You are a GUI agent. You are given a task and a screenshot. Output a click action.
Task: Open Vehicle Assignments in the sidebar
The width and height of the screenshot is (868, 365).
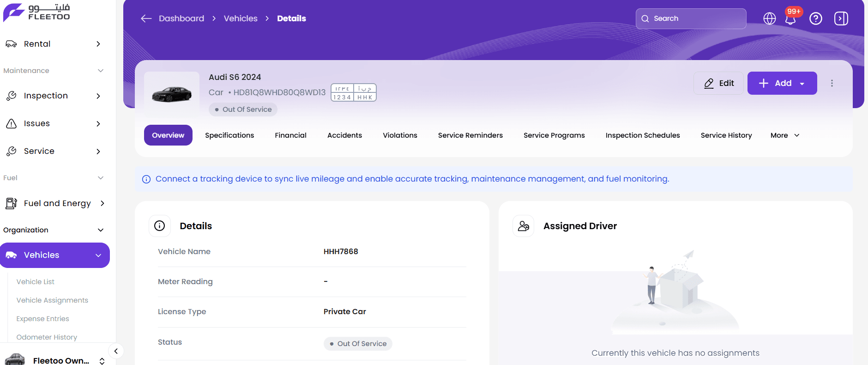(52, 300)
